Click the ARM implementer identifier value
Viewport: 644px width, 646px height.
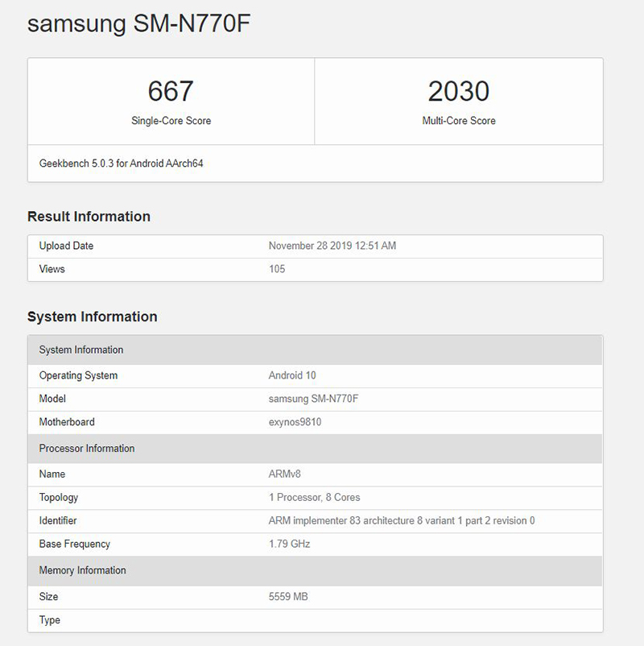coord(401,521)
